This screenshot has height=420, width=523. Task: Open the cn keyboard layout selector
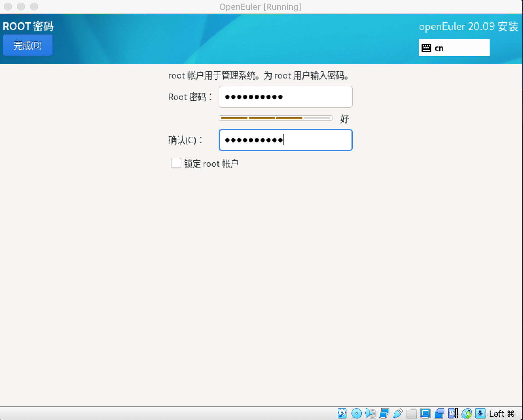coord(454,48)
